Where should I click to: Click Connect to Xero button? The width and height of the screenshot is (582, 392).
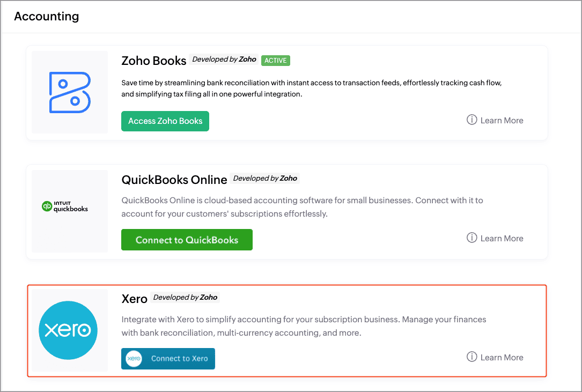[x=168, y=359]
